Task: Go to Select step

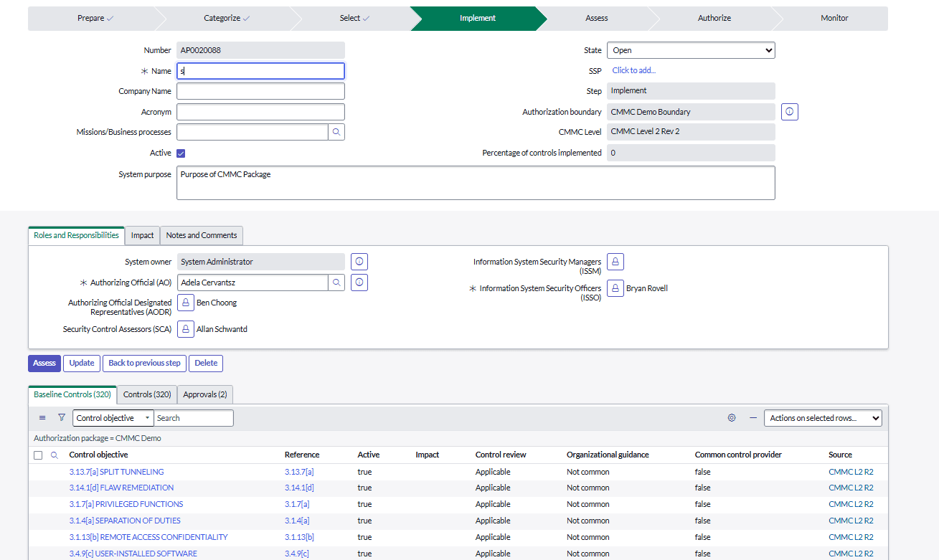Action: pos(354,19)
